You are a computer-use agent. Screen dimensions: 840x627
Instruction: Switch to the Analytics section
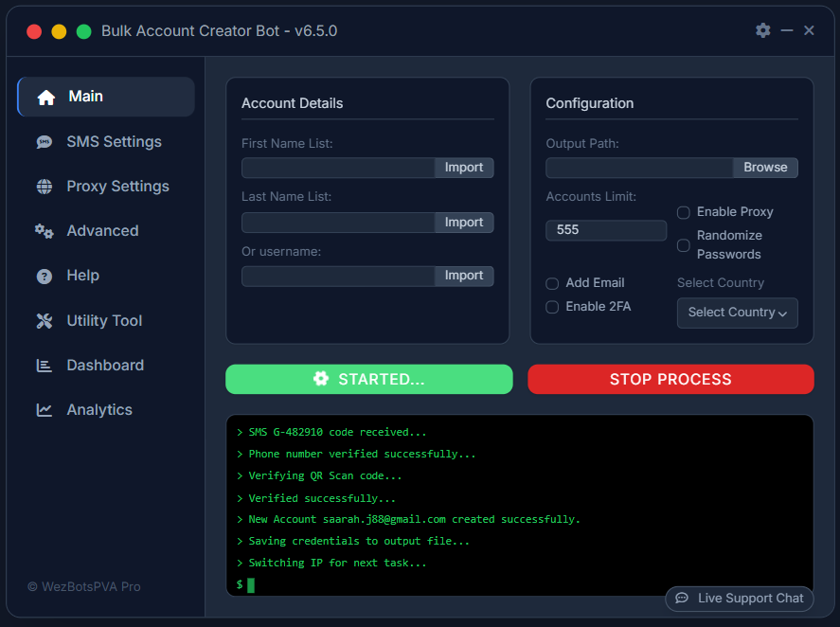[44, 409]
